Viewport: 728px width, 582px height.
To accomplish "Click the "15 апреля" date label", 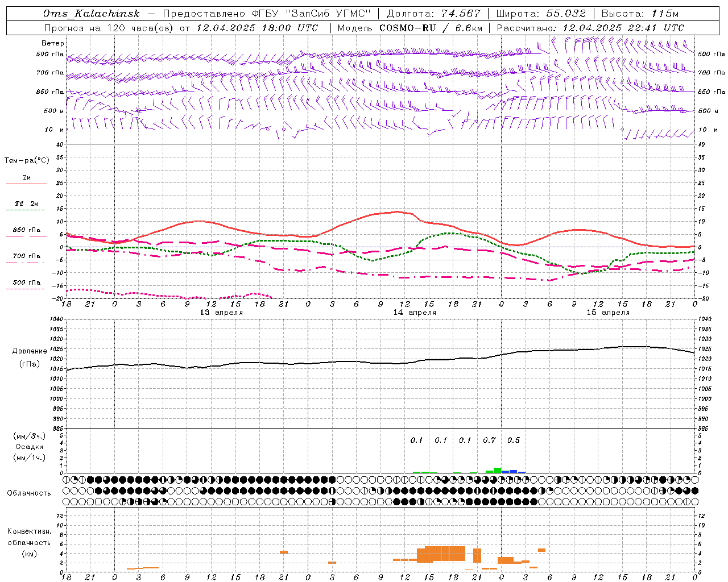I will click(608, 313).
